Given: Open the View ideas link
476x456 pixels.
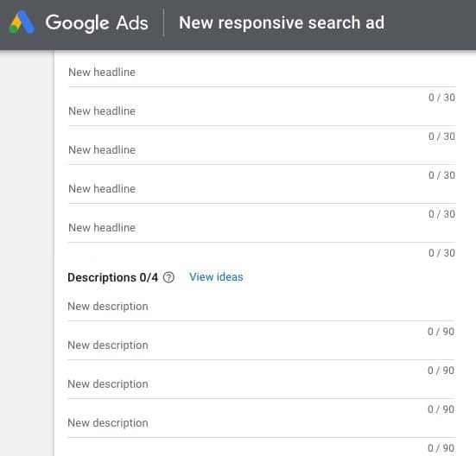Looking at the screenshot, I should [216, 277].
